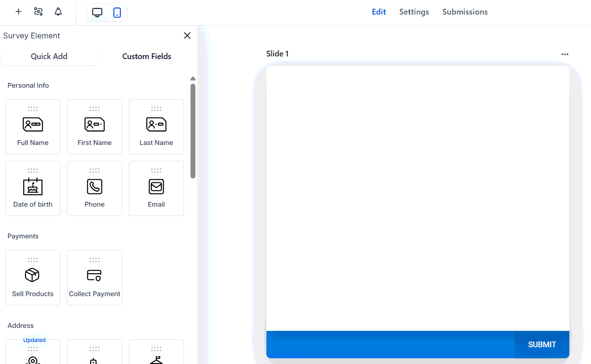The image size is (591, 364).
Task: Add the First Name survey field
Action: 94,126
